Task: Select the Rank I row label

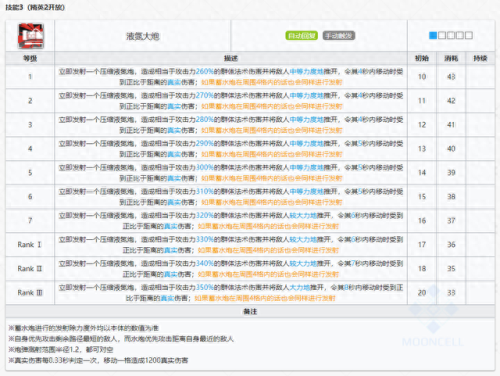Action: pos(30,245)
